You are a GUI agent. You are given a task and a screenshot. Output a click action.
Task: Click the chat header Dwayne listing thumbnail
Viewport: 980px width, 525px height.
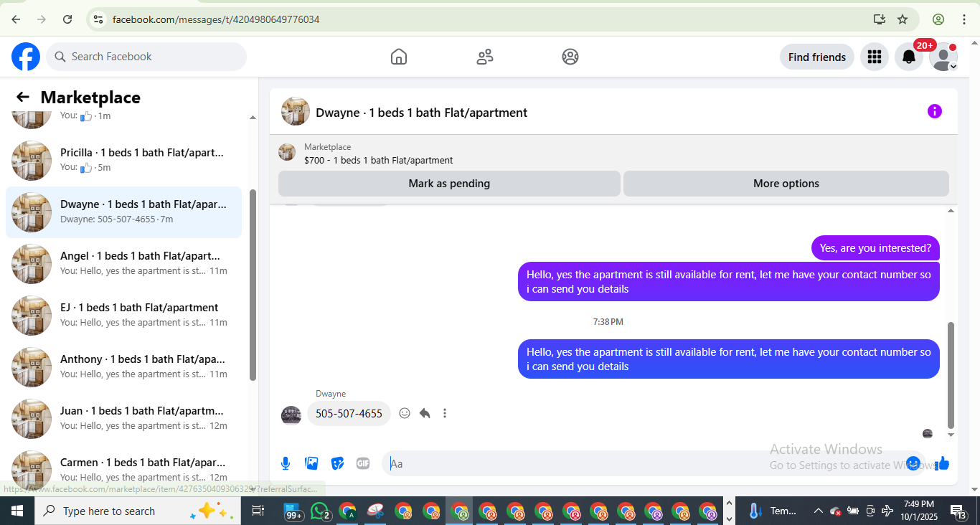tap(296, 112)
